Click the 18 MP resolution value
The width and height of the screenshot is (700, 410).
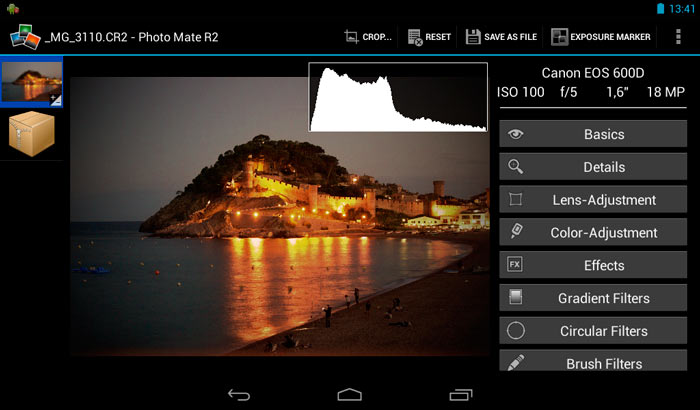pyautogui.click(x=666, y=92)
